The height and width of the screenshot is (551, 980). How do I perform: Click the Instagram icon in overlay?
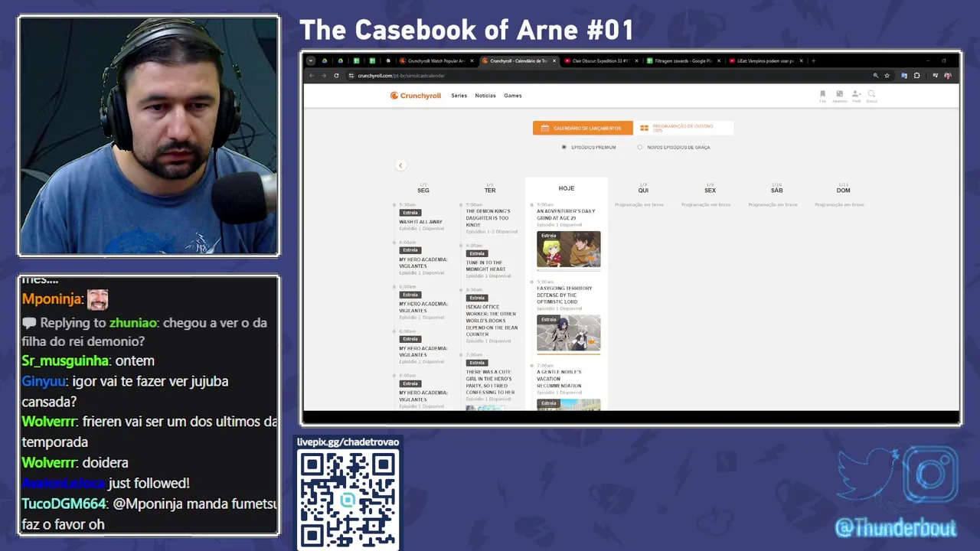(931, 475)
